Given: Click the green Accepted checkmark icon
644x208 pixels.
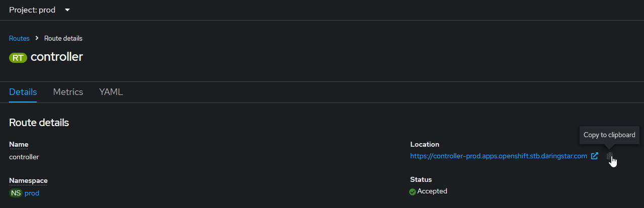Looking at the screenshot, I should point(413,191).
